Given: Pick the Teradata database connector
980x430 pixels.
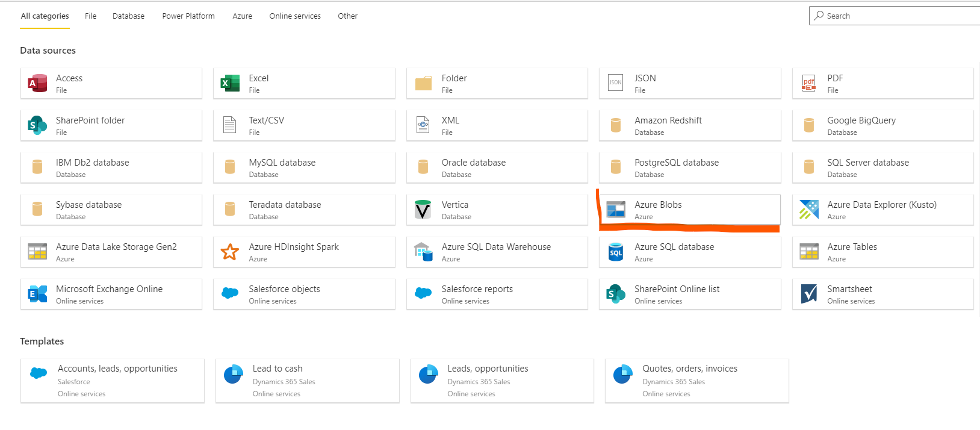Looking at the screenshot, I should [304, 210].
